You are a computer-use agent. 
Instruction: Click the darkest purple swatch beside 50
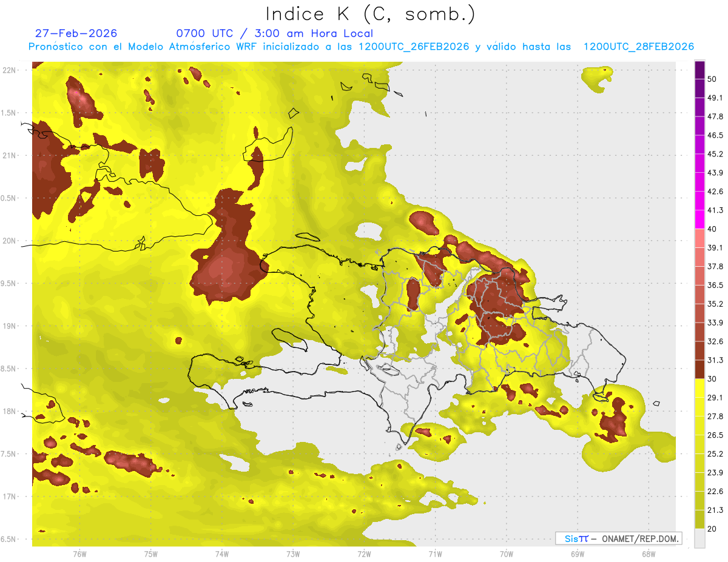[700, 70]
